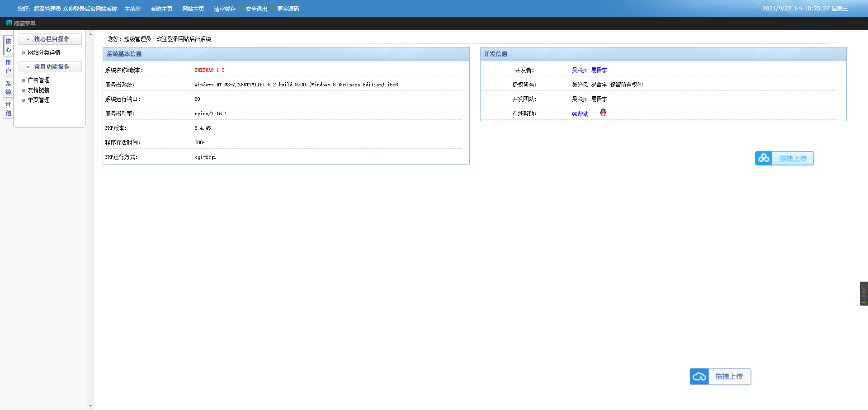The width and height of the screenshot is (868, 410).
Task: Click the bullet icon beside 网站分类详情
Action: 24,53
